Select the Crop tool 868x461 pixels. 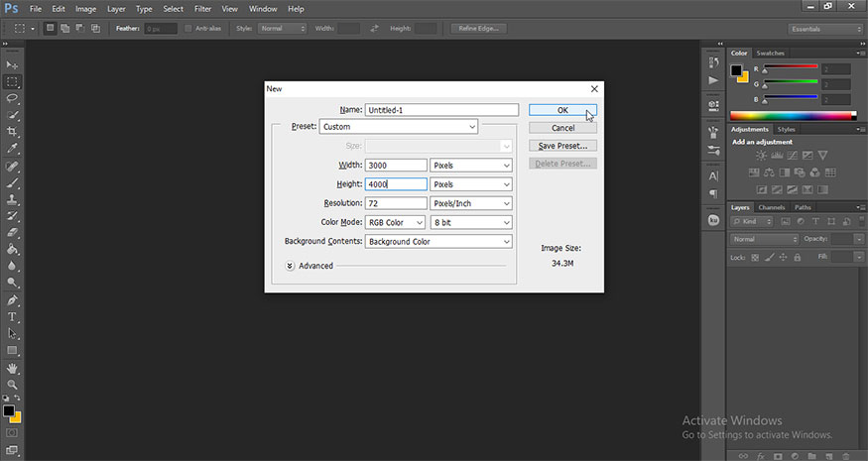12,132
